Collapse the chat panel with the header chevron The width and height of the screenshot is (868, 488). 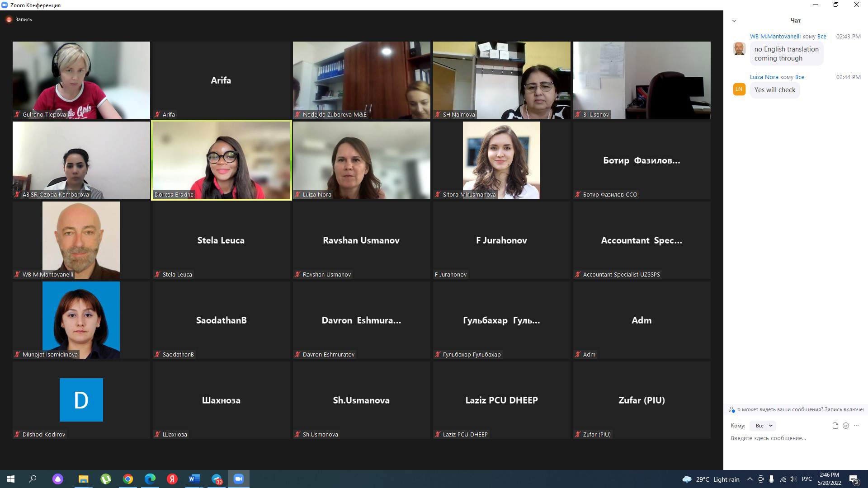[734, 21]
